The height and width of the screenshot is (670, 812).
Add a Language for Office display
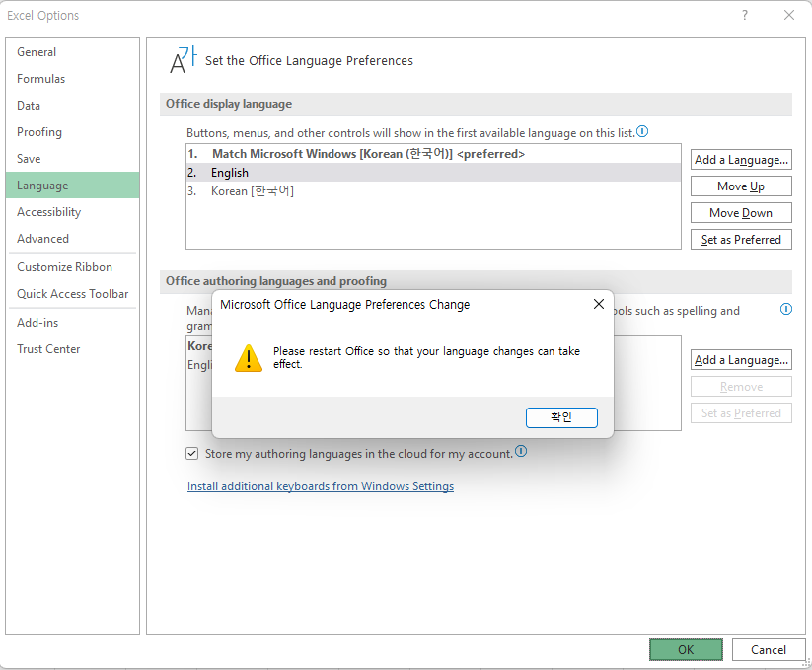tap(741, 160)
